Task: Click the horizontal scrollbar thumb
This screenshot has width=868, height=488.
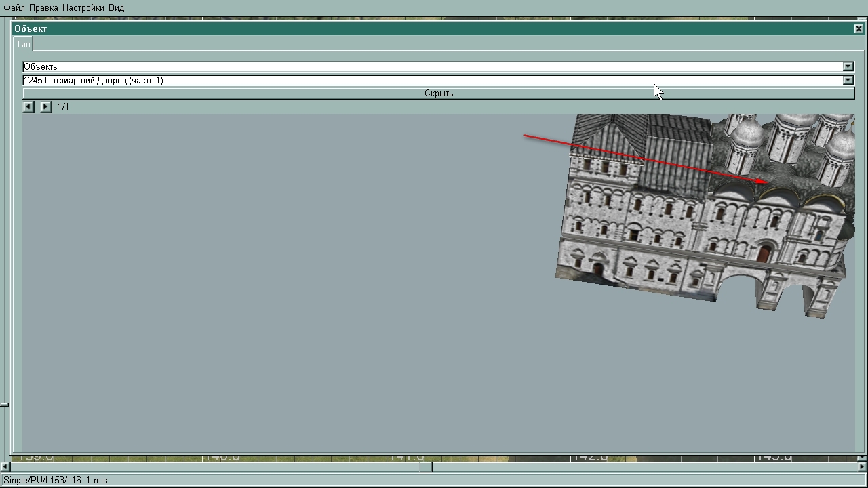Action: 426,466
